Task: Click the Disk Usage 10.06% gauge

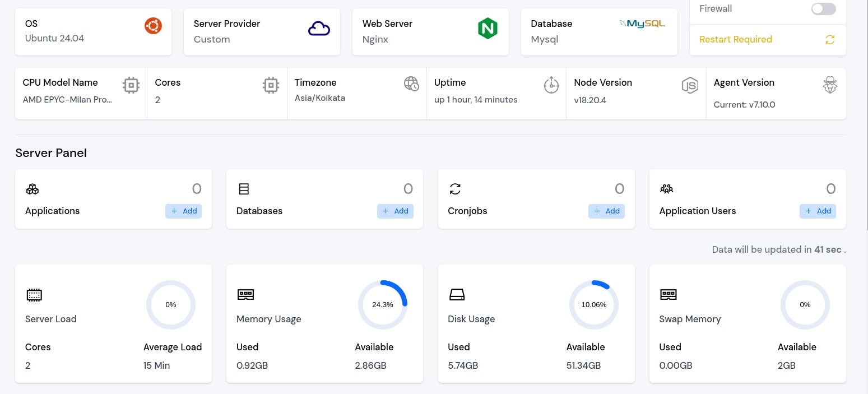Action: [594, 305]
